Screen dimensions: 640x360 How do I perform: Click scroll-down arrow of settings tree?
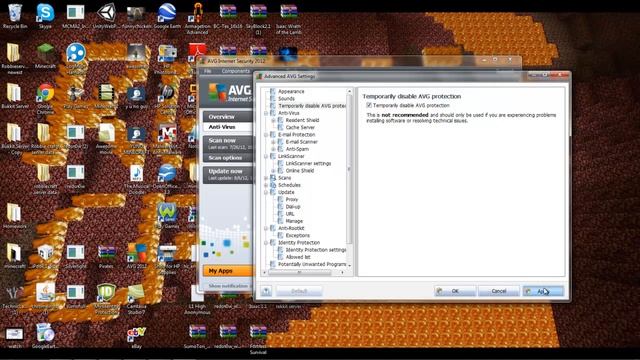349,266
